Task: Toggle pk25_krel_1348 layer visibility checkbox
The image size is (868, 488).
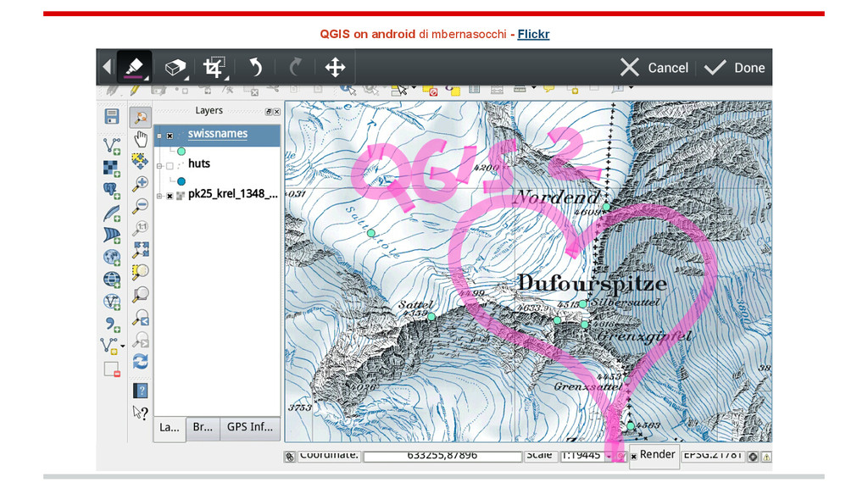Action: tap(170, 196)
